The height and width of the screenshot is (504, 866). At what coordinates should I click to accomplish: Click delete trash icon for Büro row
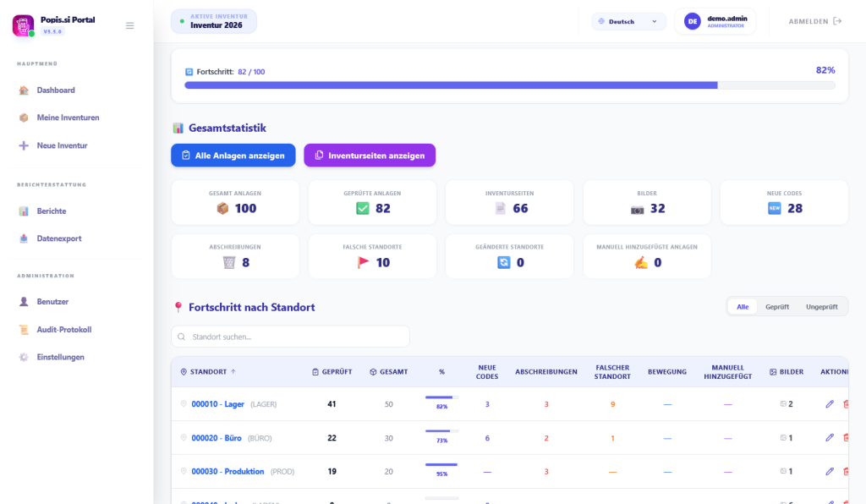tap(846, 438)
